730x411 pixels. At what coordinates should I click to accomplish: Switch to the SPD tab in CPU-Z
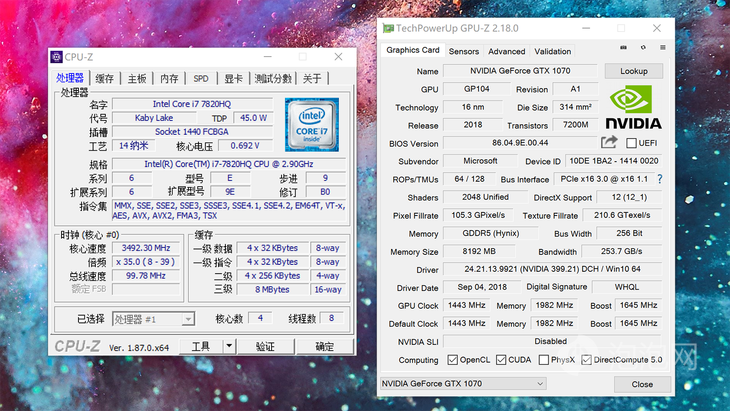click(201, 79)
